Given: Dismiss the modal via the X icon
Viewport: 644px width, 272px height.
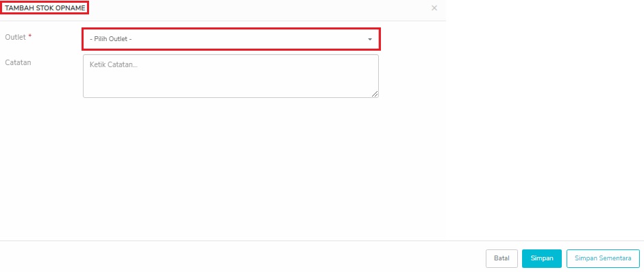Looking at the screenshot, I should click(x=434, y=8).
